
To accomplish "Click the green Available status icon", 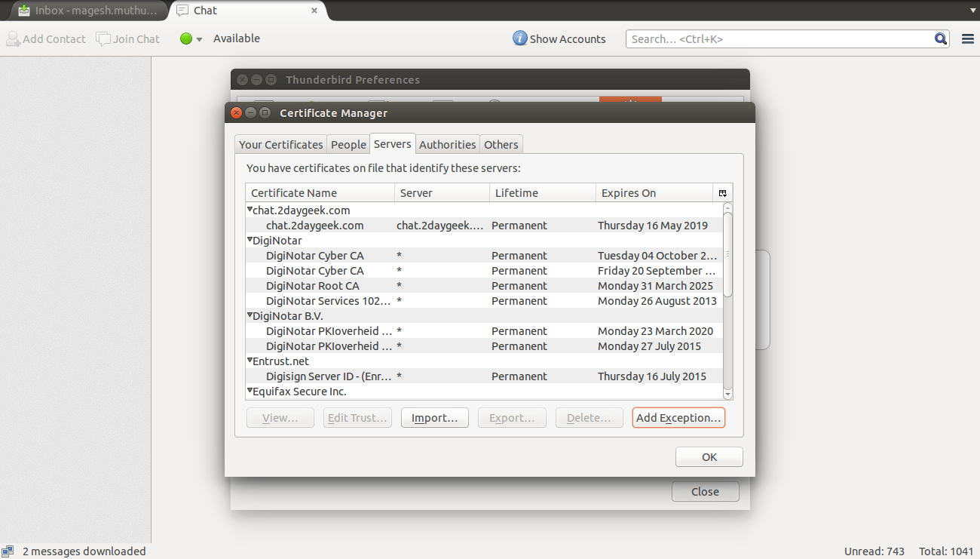I will click(186, 38).
